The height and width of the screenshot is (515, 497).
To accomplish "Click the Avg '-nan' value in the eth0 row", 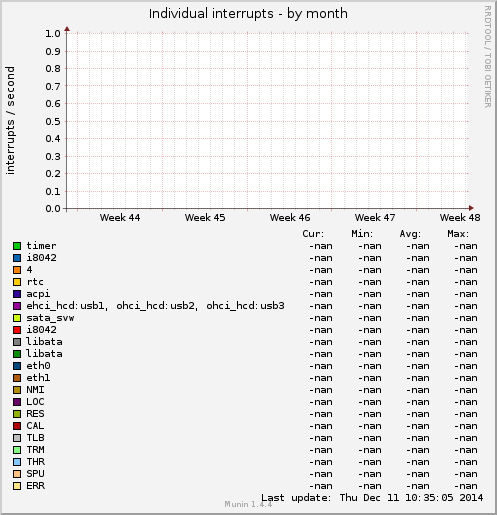I will tap(418, 366).
